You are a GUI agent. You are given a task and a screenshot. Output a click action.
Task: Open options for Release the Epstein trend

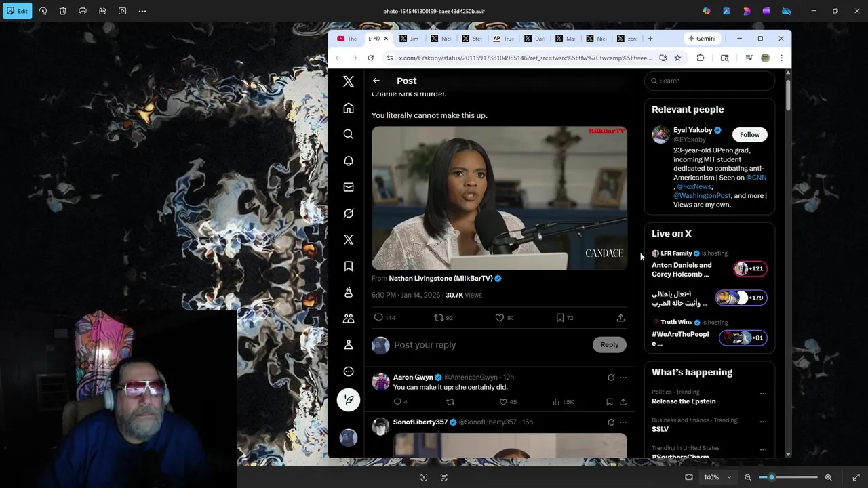(763, 393)
